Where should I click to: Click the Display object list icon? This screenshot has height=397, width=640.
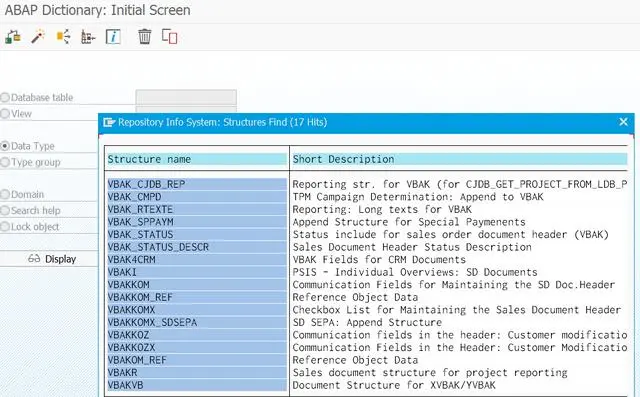point(88,37)
